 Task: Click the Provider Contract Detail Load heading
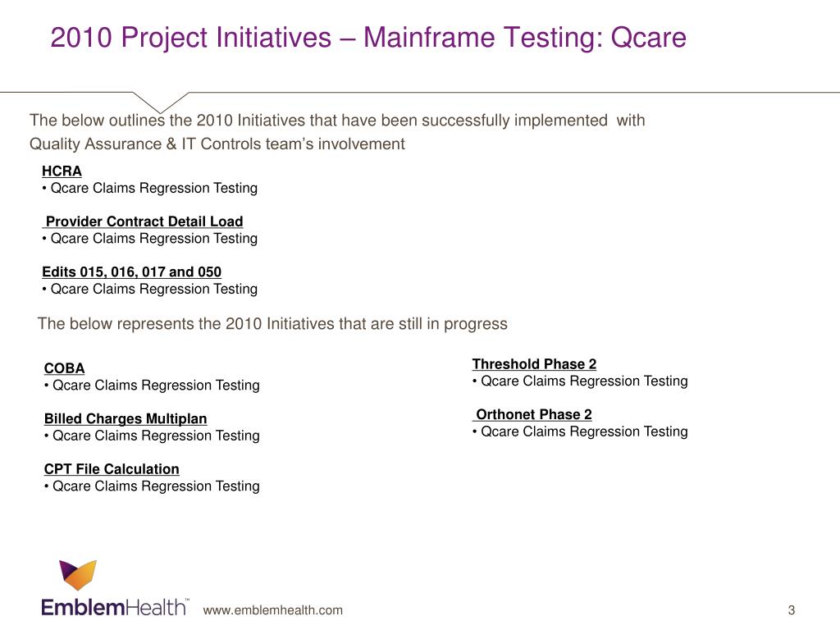click(x=144, y=221)
